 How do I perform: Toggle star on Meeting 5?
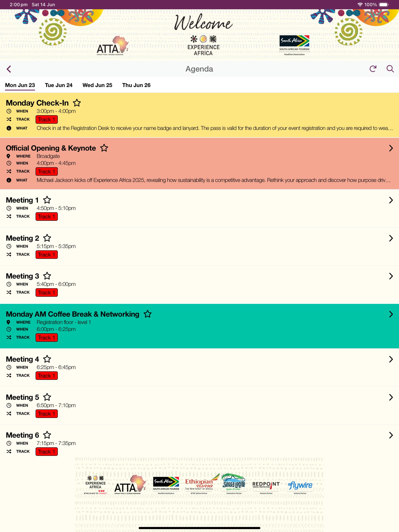pos(47,397)
